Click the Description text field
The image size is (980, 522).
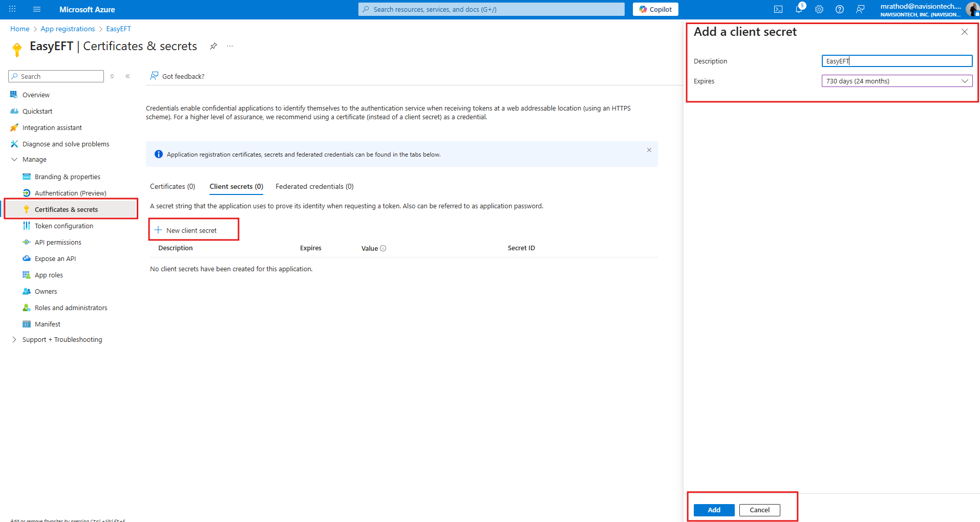897,61
